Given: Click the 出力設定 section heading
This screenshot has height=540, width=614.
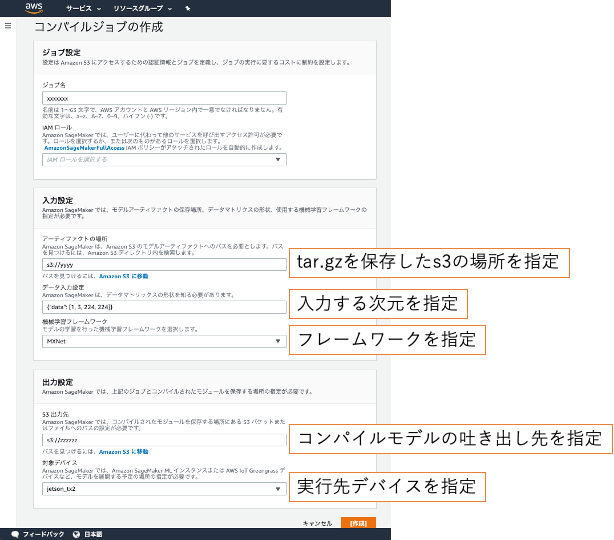Looking at the screenshot, I should click(58, 382).
